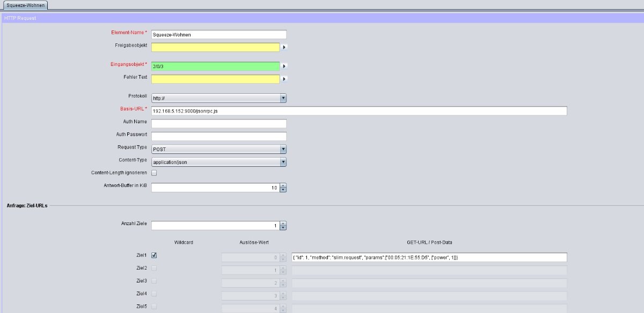644x313 pixels.
Task: Click the arrow button beside Freigabeobjekt field
Action: point(284,47)
